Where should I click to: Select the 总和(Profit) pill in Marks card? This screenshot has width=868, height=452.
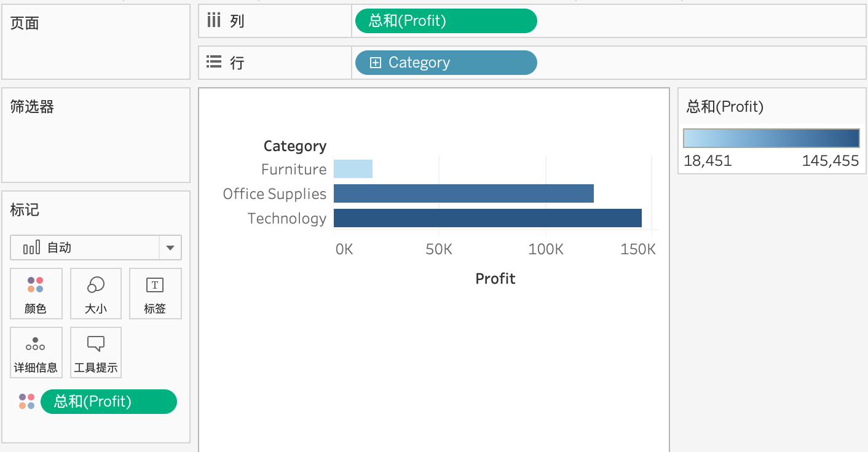(x=109, y=402)
